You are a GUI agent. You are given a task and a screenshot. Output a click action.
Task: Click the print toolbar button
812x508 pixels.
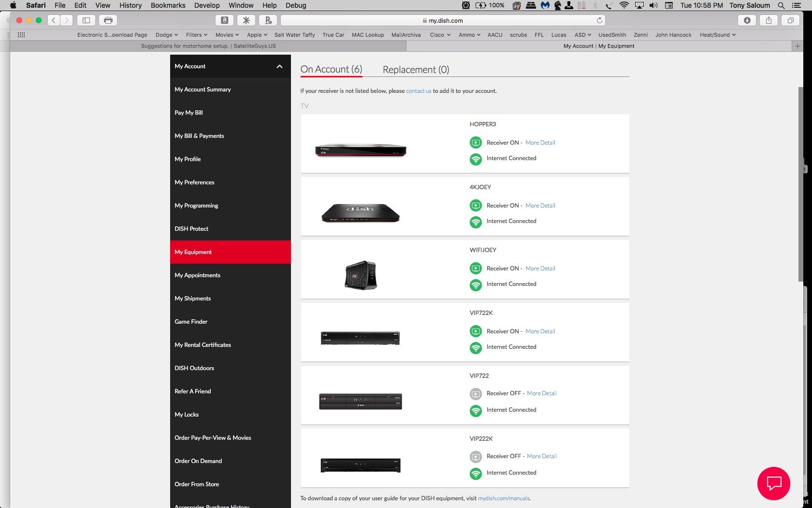108,20
